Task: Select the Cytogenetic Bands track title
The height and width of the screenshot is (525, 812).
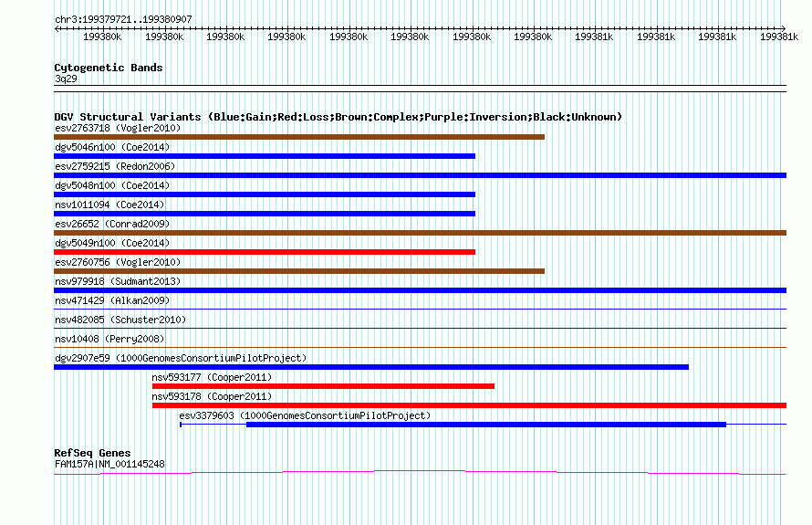Action: pyautogui.click(x=109, y=68)
